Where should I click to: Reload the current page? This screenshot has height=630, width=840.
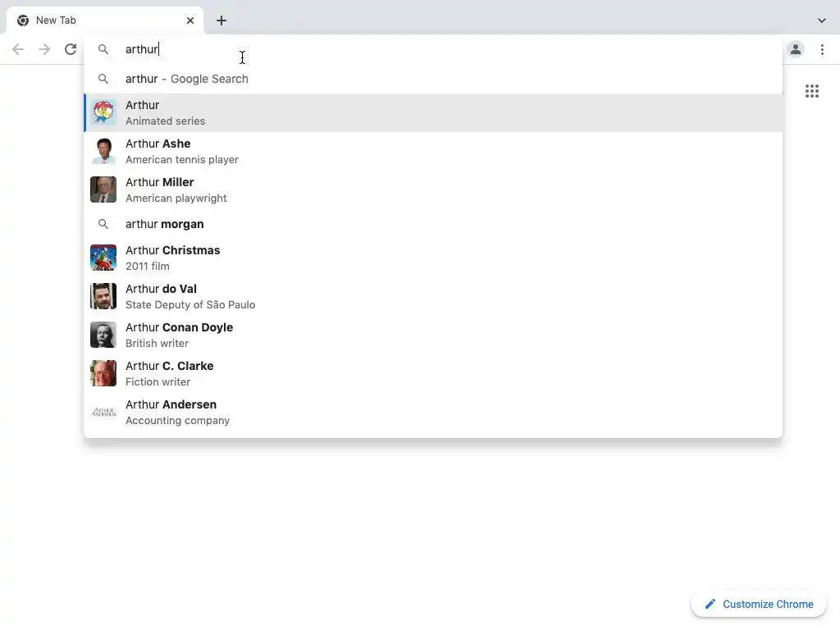[x=71, y=49]
